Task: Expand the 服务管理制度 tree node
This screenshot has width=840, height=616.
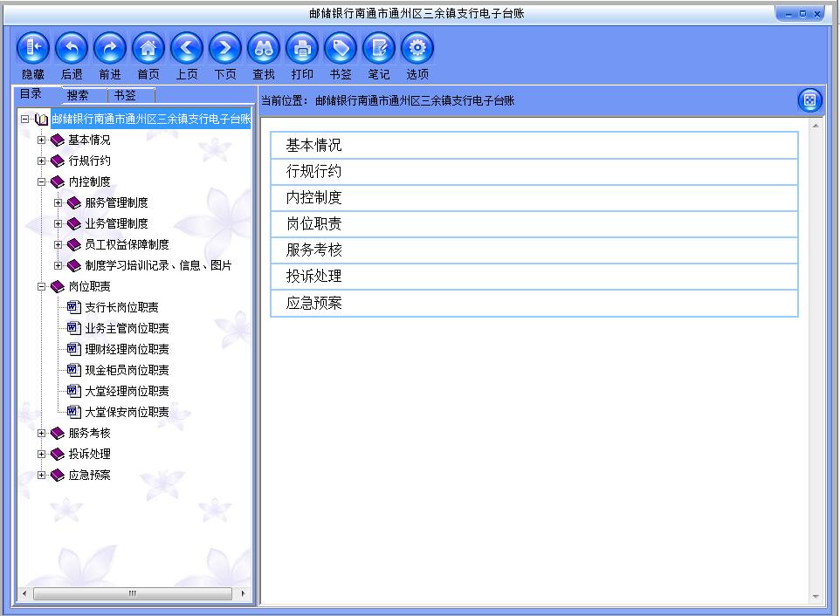Action: point(58,202)
